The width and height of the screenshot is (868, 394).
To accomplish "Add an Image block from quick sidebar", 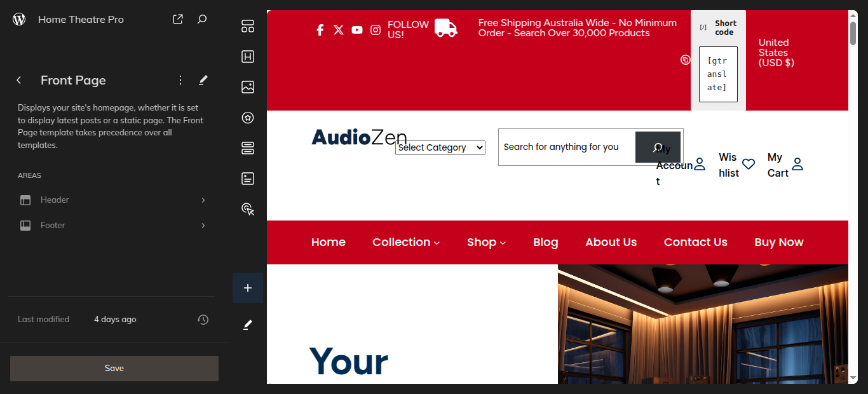I will (x=248, y=87).
